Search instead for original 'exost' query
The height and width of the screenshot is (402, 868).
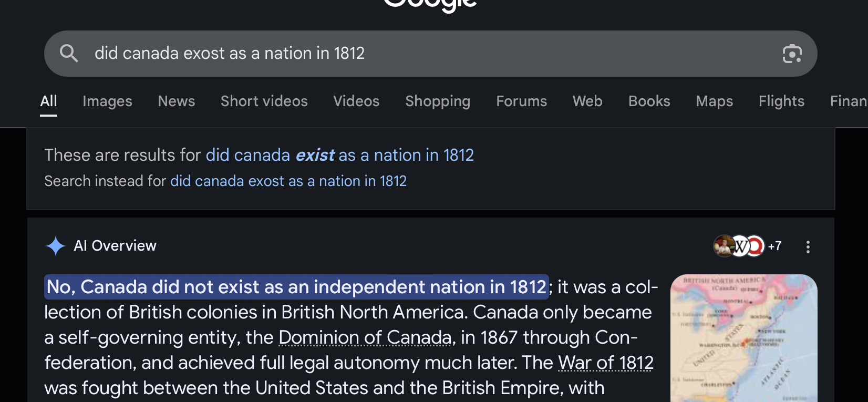click(x=288, y=181)
